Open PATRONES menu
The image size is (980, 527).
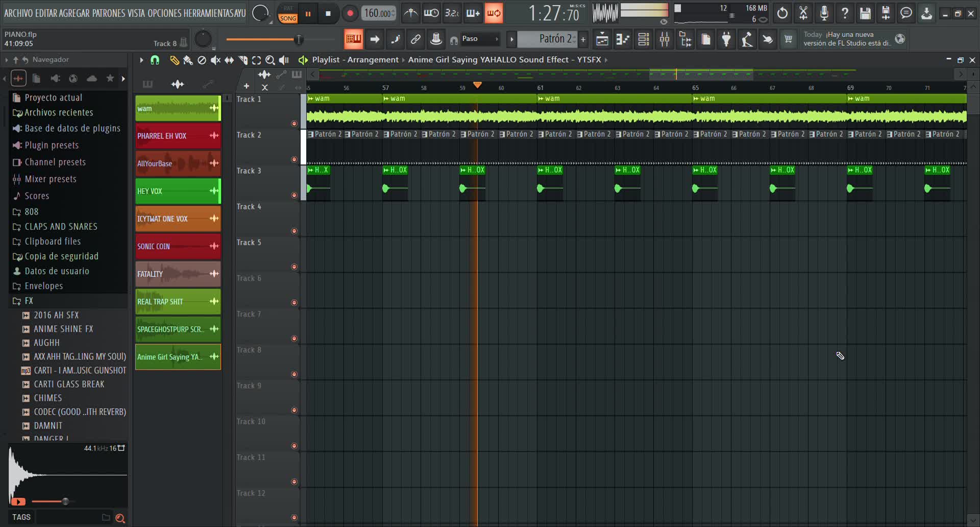[109, 13]
